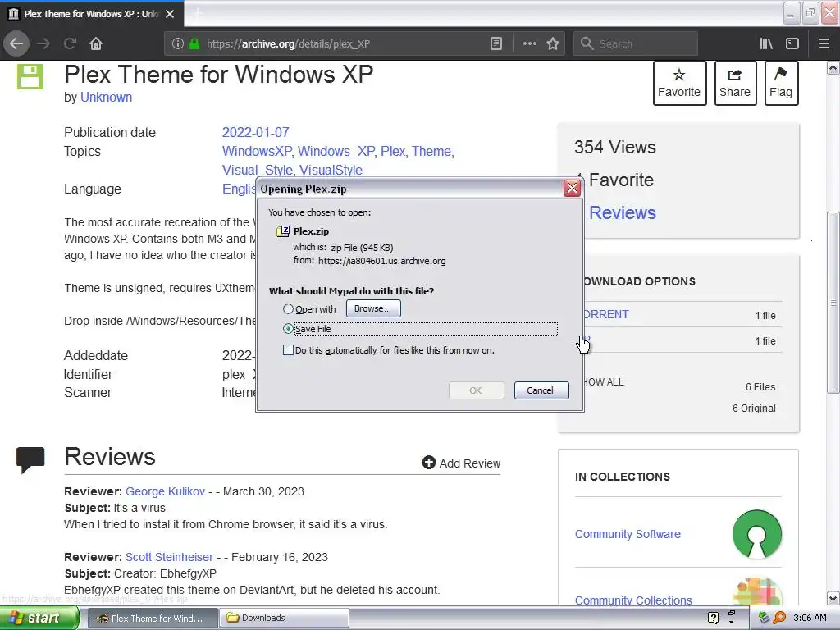Click SHOW ALL download files link
840x630 pixels.
pos(603,382)
